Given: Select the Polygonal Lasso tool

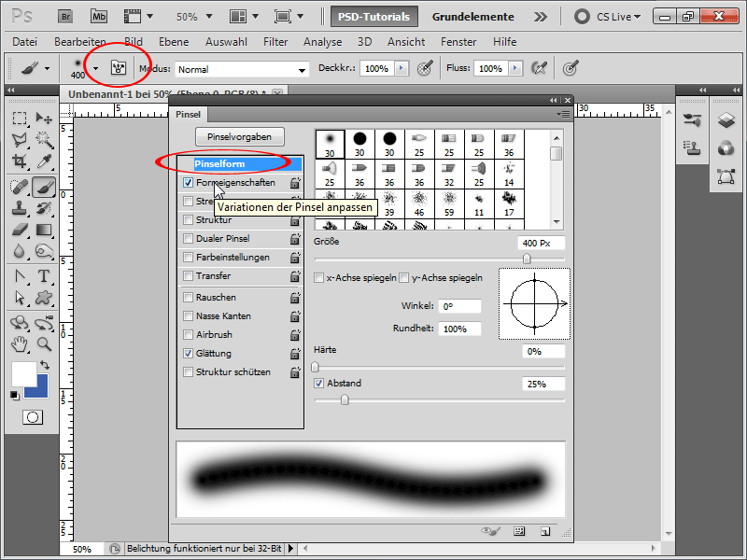Looking at the screenshot, I should coord(20,139).
